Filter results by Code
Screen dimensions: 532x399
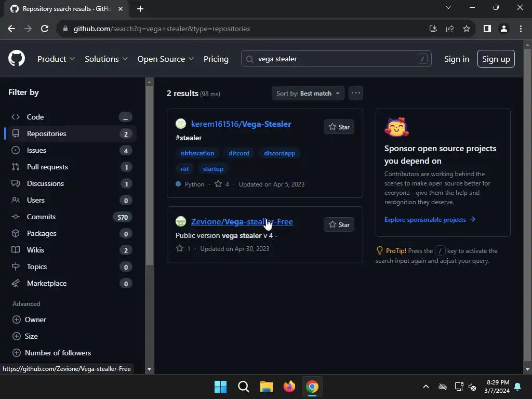click(71, 117)
